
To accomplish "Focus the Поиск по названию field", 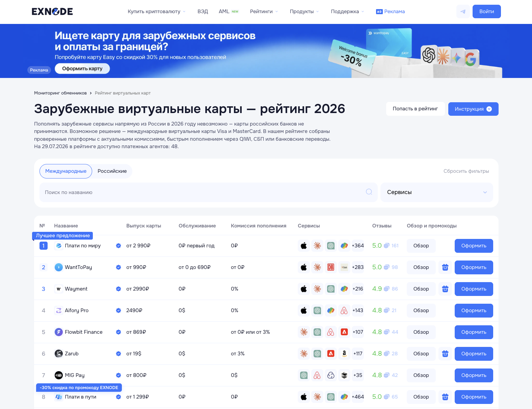I will [x=208, y=192].
